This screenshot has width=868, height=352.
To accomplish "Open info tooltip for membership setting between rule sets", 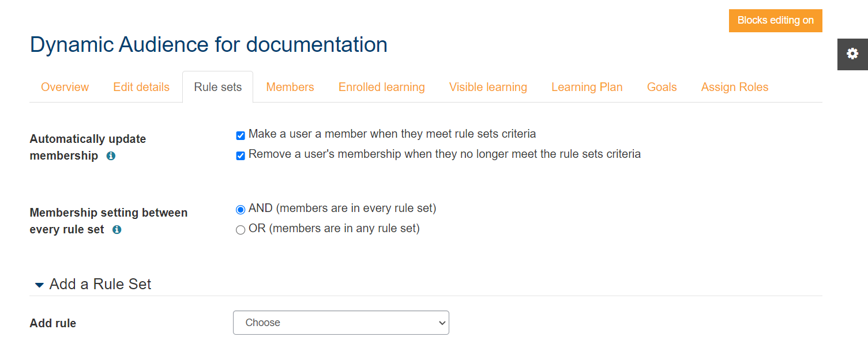I will tap(117, 230).
